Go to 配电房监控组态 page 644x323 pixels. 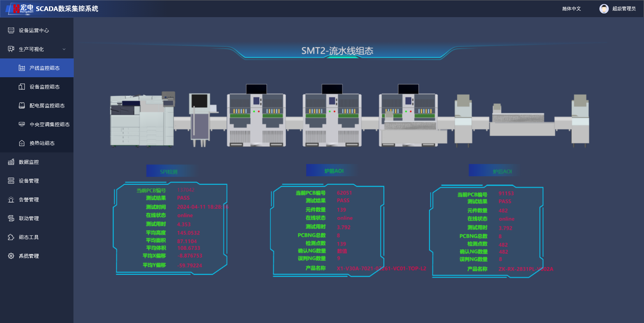point(47,106)
